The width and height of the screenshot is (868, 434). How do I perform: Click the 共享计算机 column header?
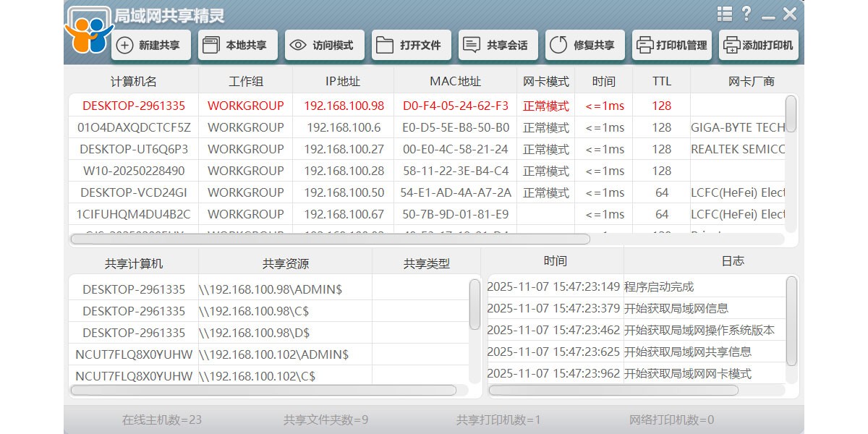(133, 262)
